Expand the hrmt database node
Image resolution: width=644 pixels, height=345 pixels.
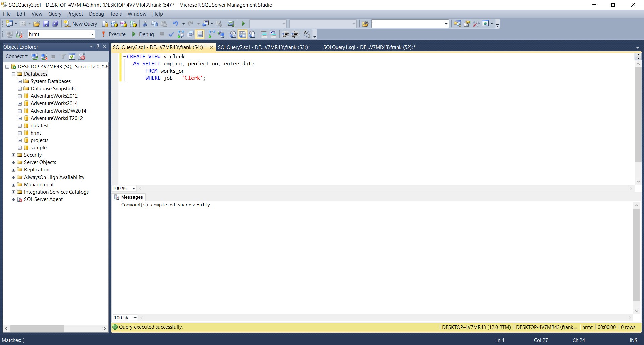(x=20, y=133)
